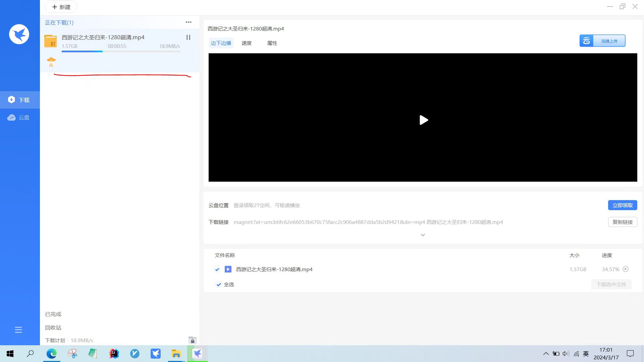Click the Wi-Fi network tray icon

click(x=576, y=354)
